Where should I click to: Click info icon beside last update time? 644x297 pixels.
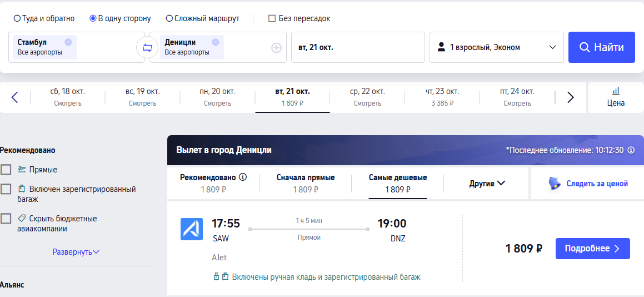tap(631, 150)
